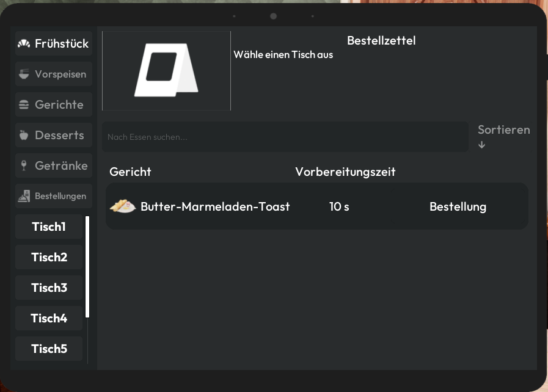Click the wine glass icon for Getränke

tap(24, 165)
